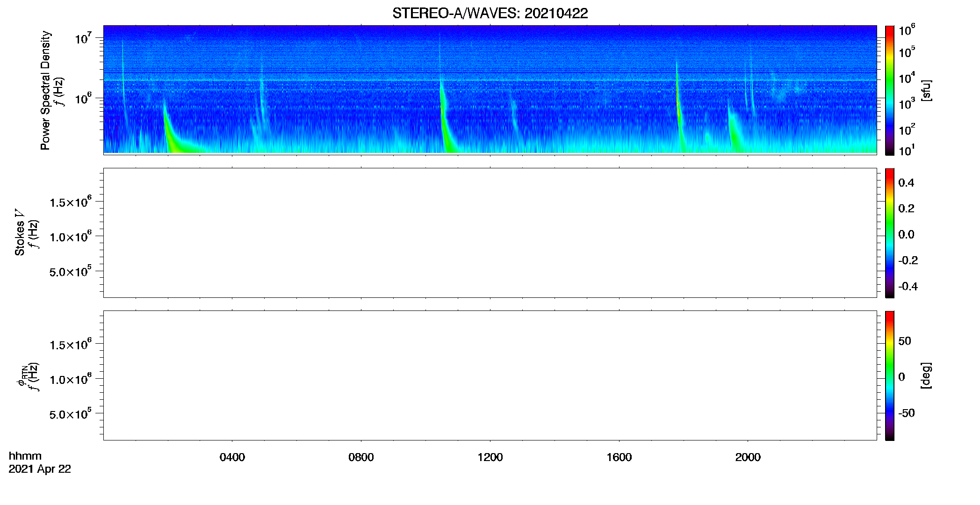980x505 pixels.
Task: Click the 10^6 value on sfu color bar
Action: click(x=907, y=30)
